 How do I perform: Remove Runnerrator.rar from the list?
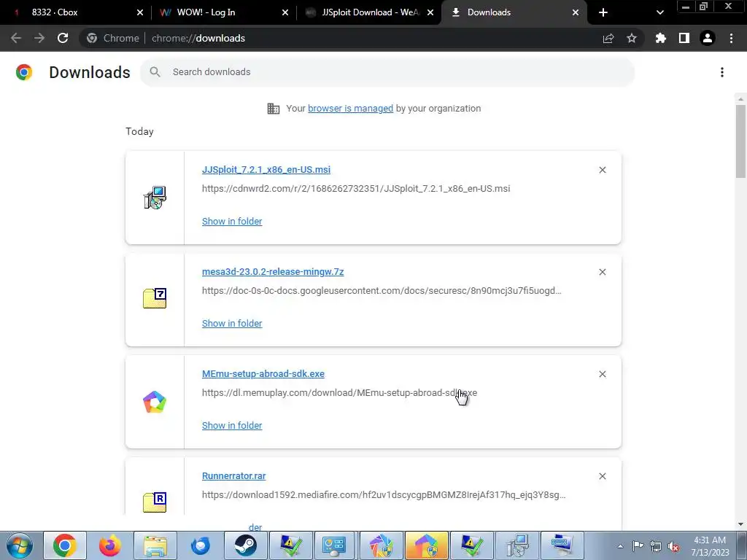603,476
